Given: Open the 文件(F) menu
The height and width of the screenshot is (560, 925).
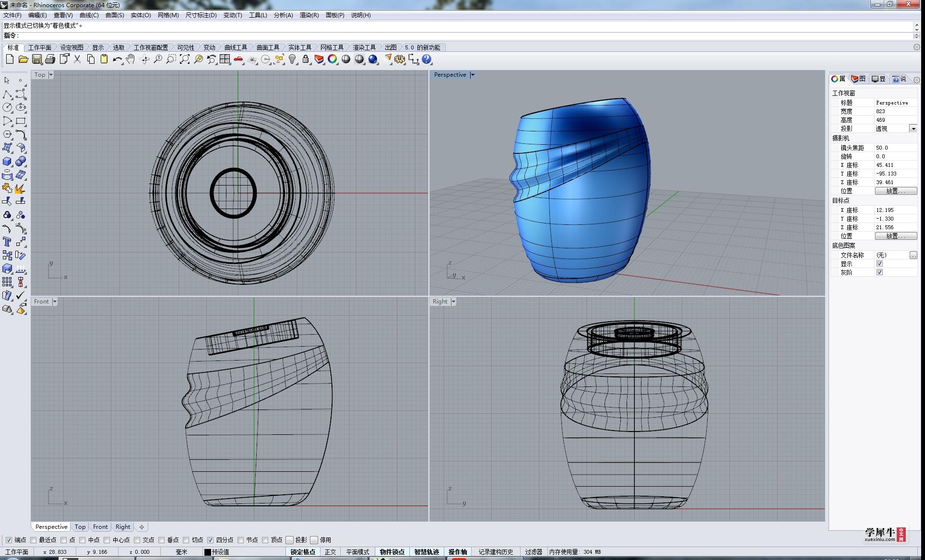Looking at the screenshot, I should 12,15.
